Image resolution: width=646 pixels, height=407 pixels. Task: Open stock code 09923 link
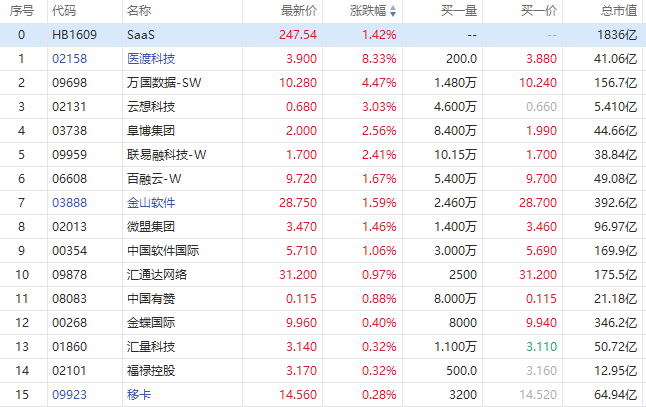click(70, 395)
